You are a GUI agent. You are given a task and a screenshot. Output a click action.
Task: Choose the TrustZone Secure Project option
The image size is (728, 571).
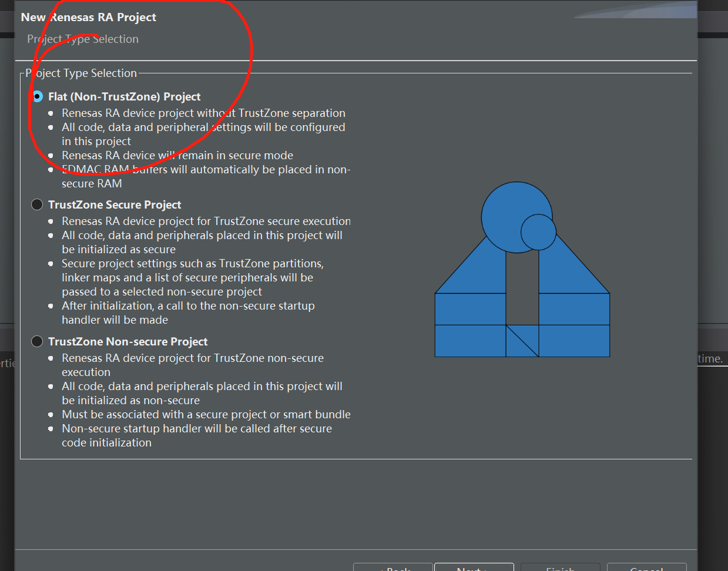click(37, 204)
